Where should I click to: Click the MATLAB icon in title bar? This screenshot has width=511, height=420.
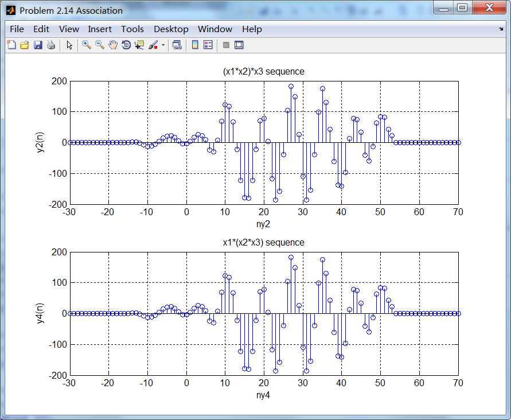pyautogui.click(x=11, y=10)
